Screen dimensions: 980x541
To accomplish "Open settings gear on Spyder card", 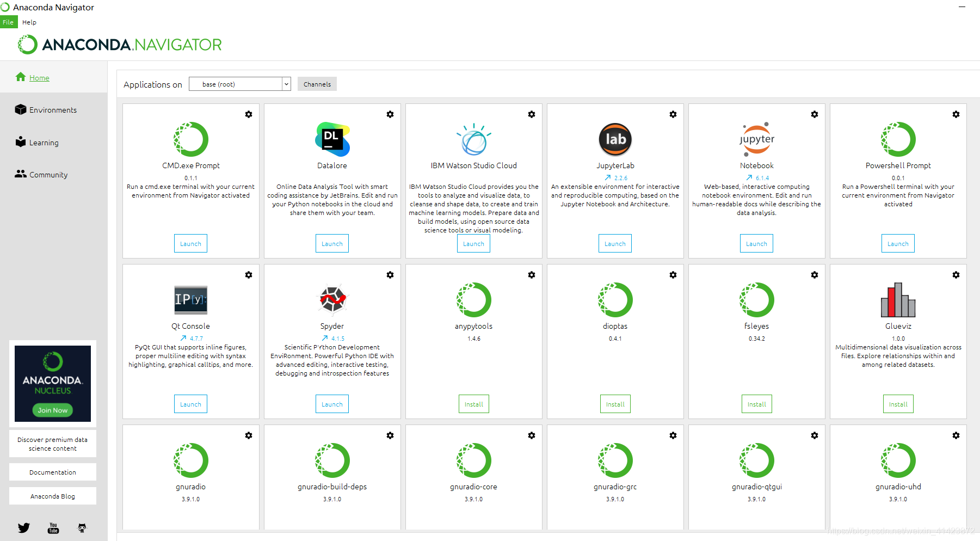I will (390, 275).
